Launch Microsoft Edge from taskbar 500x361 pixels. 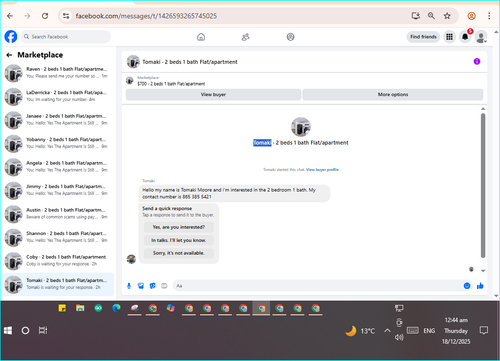click(116, 308)
